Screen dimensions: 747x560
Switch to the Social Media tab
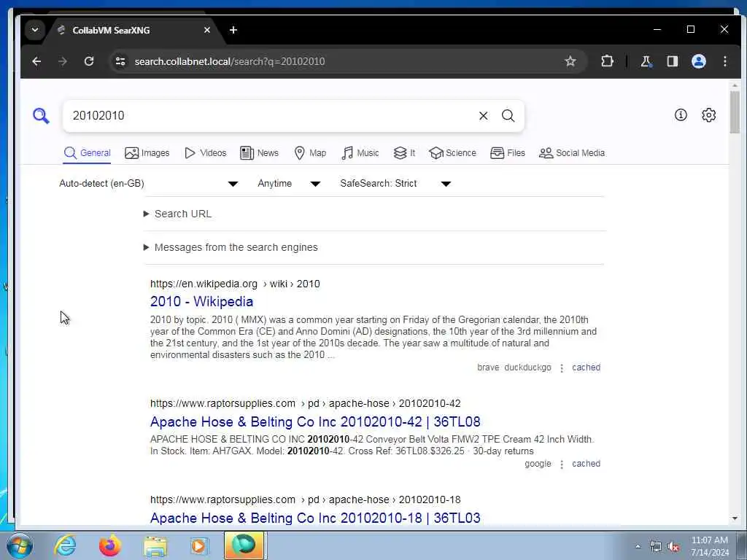[572, 153]
